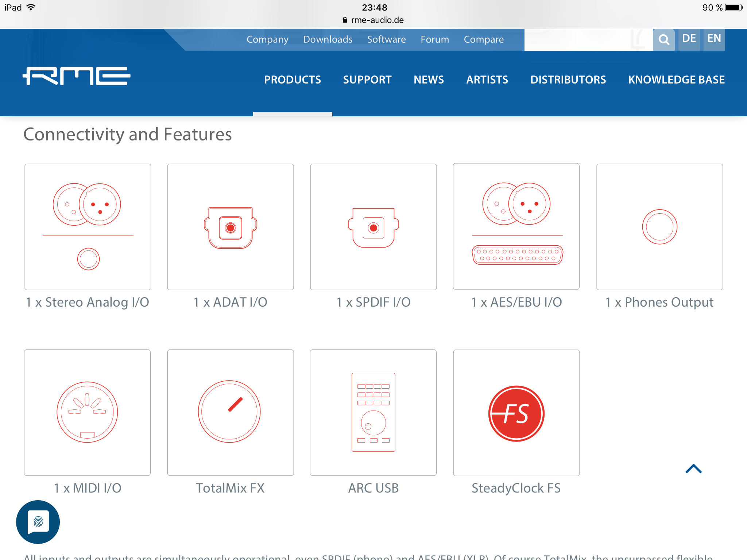Viewport: 747px width, 560px height.
Task: Click the SteadyClock FS red logo
Action: point(516,413)
